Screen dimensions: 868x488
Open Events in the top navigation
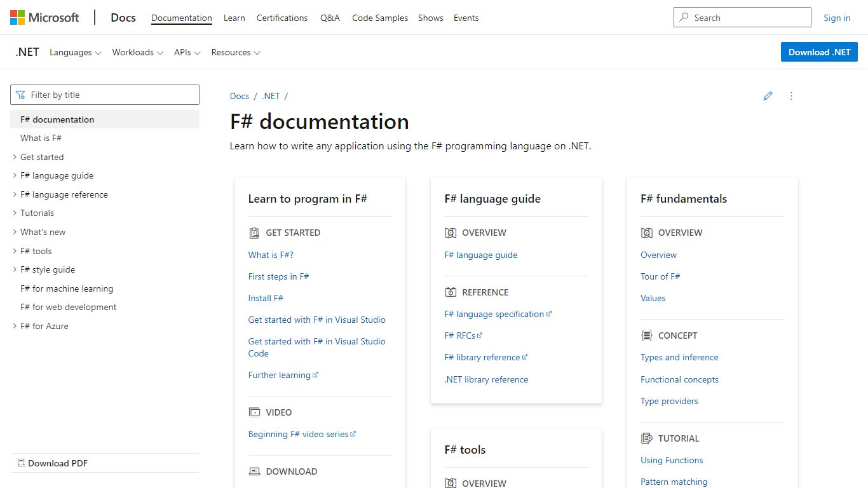click(466, 18)
